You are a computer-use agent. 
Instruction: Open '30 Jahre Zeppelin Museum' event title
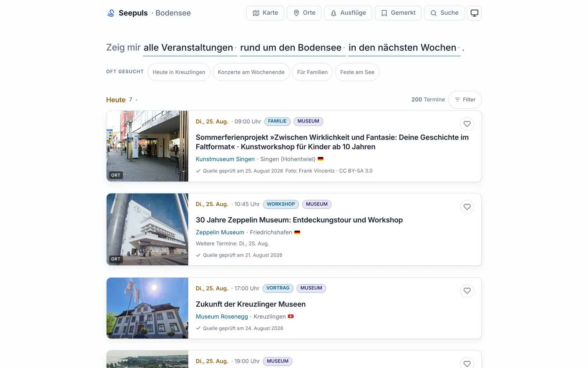(x=299, y=220)
